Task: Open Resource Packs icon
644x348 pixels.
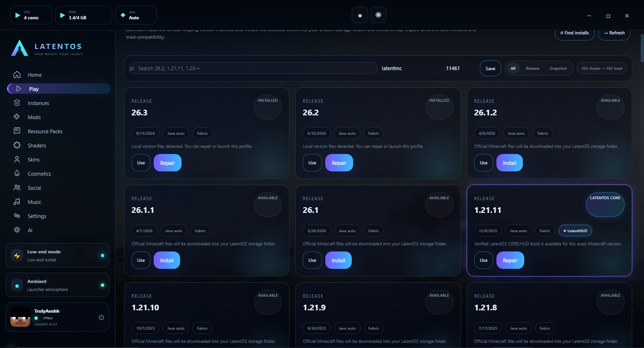Action: point(17,131)
